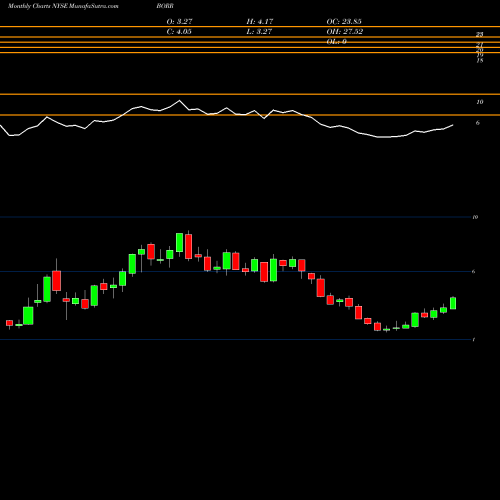The width and height of the screenshot is (500, 500).
Task: Click the '10' label on candlestick price axis
Action: pyautogui.click(x=475, y=217)
